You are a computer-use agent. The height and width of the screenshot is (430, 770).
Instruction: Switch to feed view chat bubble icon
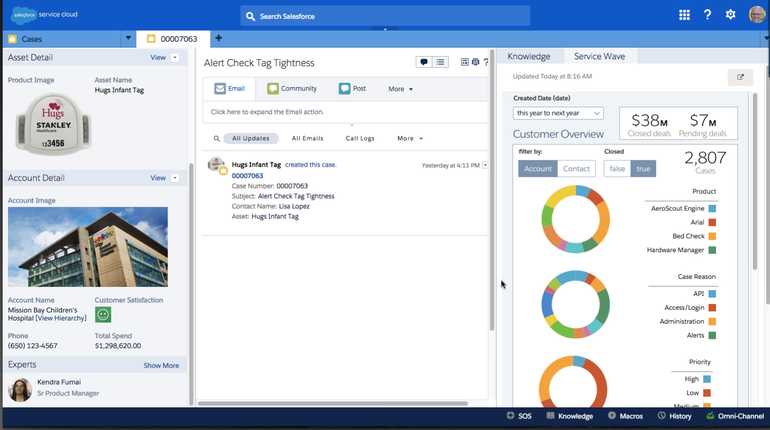click(424, 62)
